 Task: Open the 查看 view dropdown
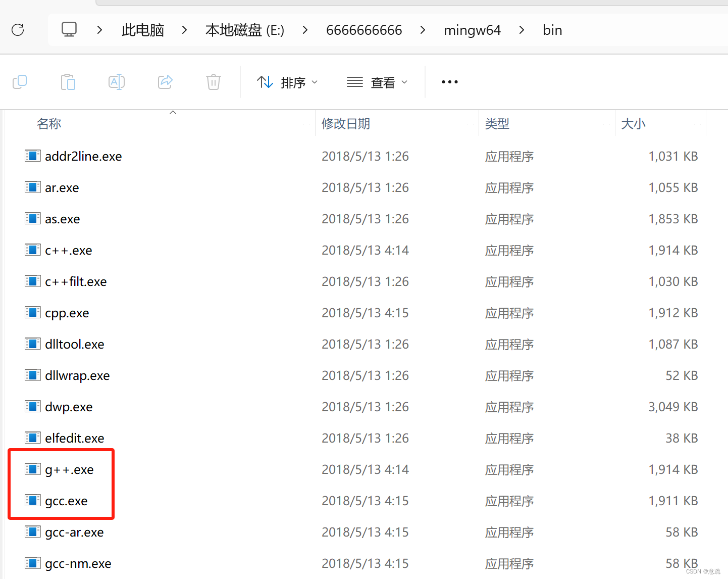(377, 82)
